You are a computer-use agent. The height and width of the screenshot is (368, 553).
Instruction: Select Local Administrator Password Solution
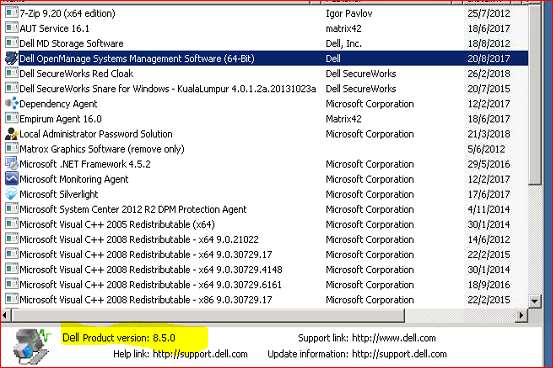[96, 134]
